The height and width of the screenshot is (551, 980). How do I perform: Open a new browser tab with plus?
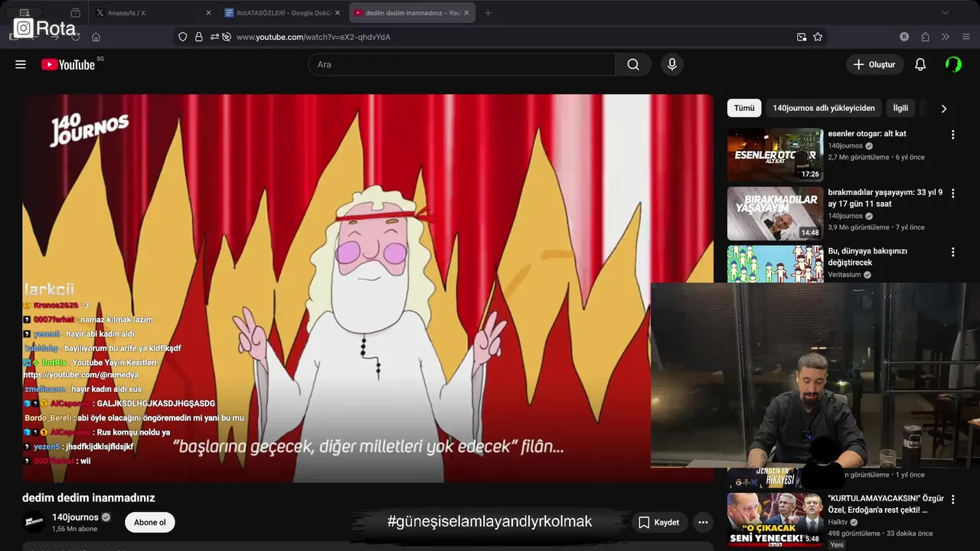(488, 13)
